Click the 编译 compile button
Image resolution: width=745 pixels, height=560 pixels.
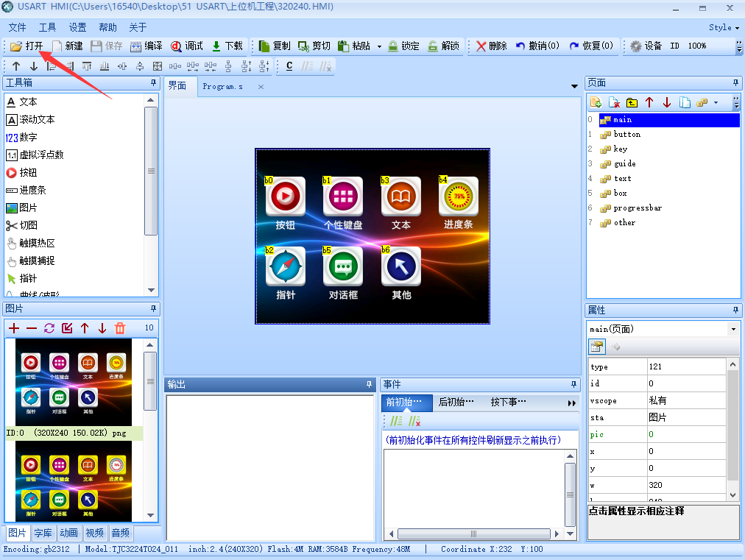pos(146,46)
